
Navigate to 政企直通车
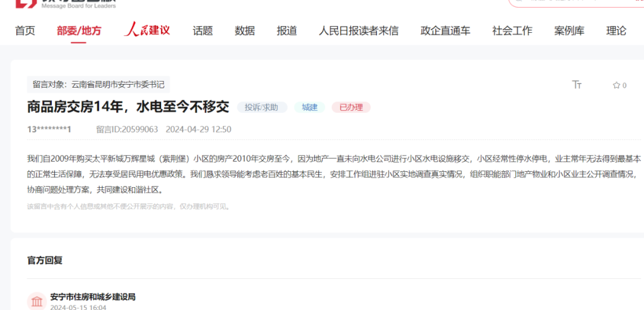[445, 31]
